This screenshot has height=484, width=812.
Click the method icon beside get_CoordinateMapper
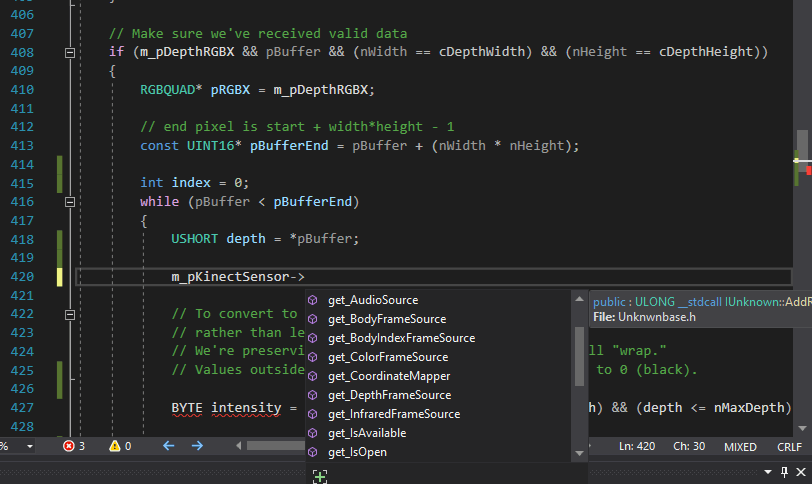[x=312, y=376]
